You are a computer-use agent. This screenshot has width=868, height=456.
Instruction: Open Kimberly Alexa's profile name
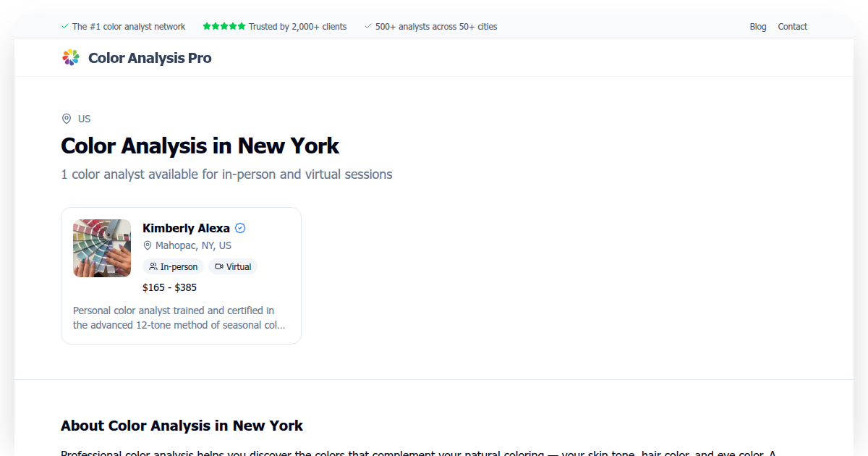click(186, 228)
